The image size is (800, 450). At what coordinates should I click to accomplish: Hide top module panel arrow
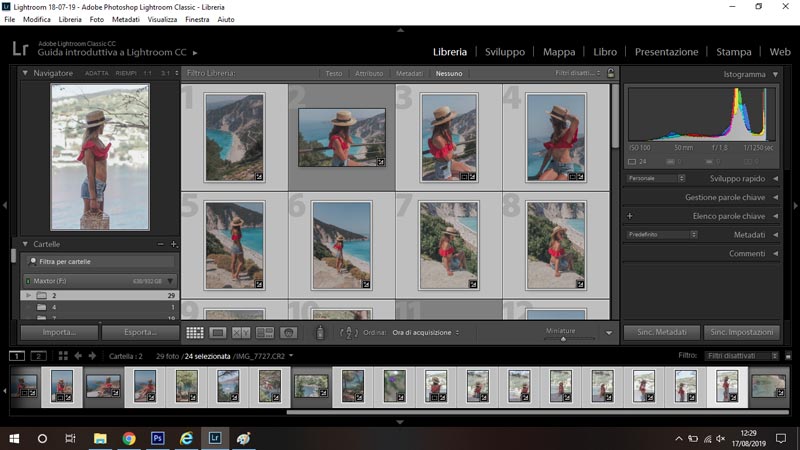pos(400,30)
